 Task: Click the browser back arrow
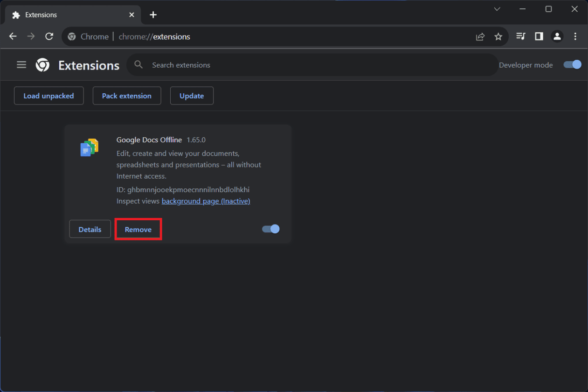(x=13, y=36)
